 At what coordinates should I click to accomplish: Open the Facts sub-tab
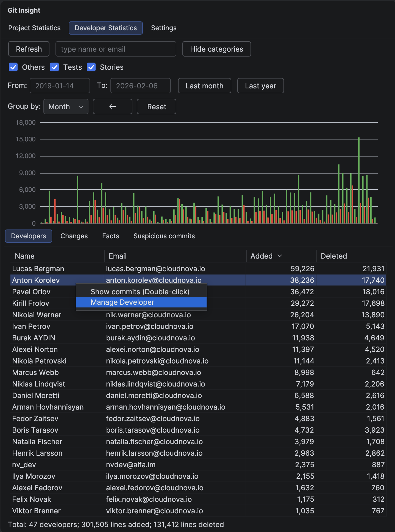point(111,236)
